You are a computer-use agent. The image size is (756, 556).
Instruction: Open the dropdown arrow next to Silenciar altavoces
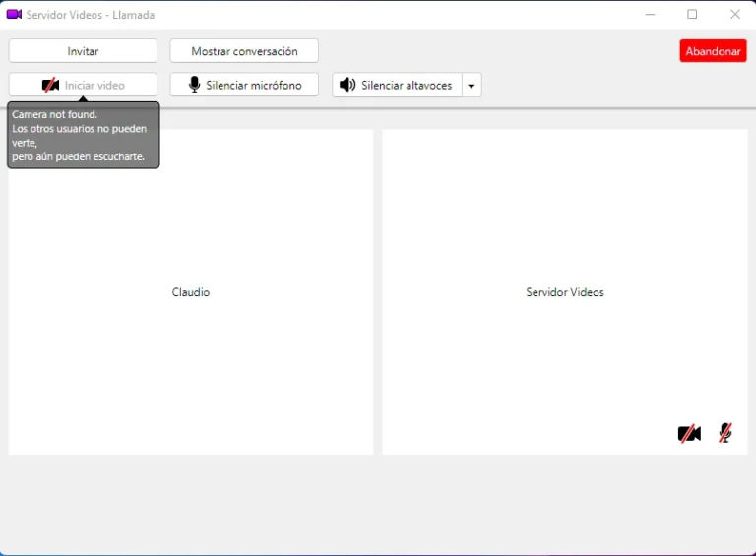pos(472,86)
